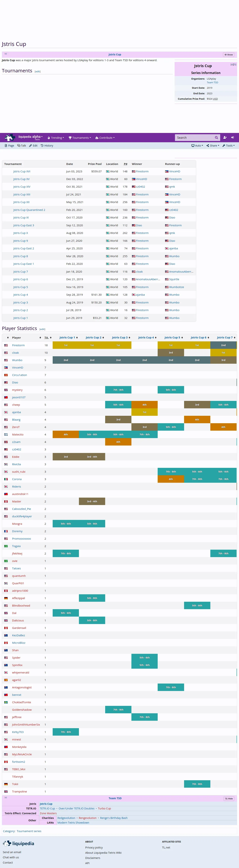Click the Peru flag beside Master
Screen dimensions: 239x868
(x=6, y=501)
